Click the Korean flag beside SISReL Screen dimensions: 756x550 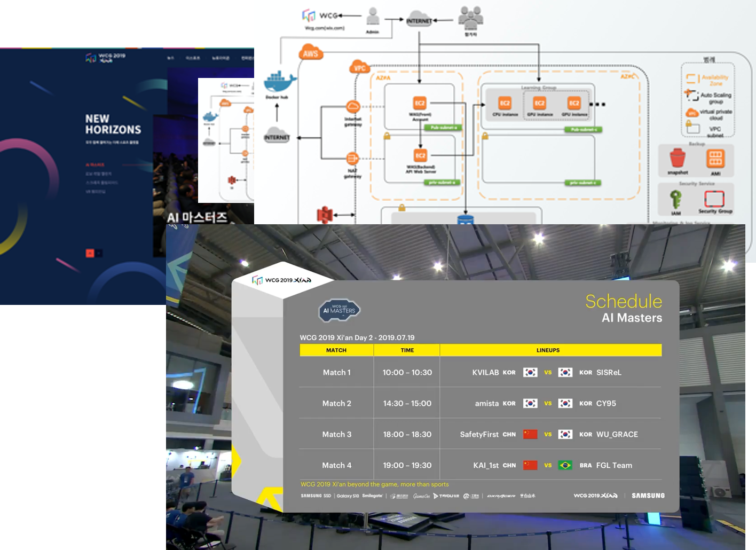point(565,372)
